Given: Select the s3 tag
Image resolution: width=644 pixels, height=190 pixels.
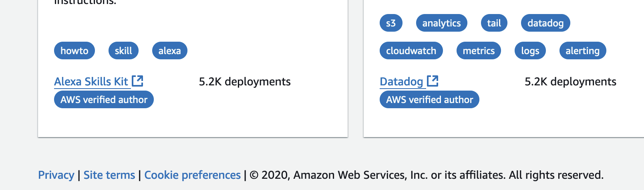Looking at the screenshot, I should pos(391,23).
